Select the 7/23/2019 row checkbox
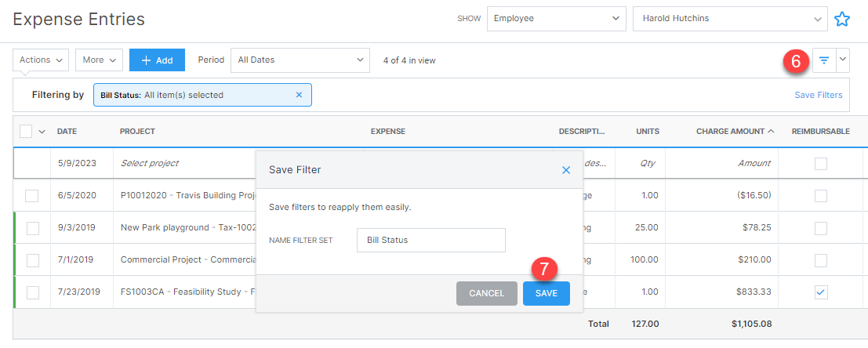Image resolution: width=868 pixels, height=348 pixels. pos(33,292)
